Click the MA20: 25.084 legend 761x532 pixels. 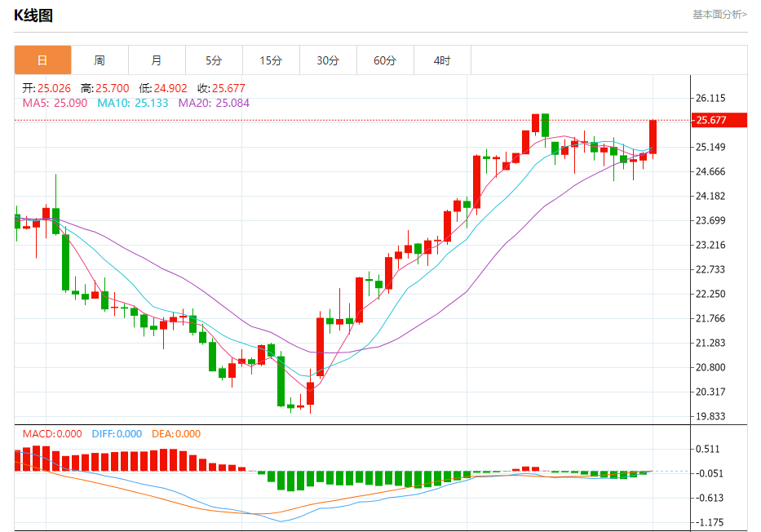click(214, 103)
